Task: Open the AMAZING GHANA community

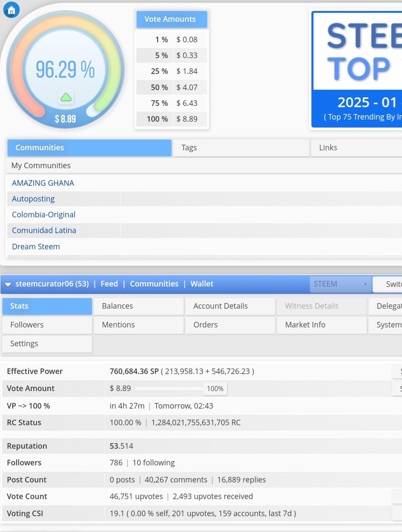Action: (x=43, y=183)
